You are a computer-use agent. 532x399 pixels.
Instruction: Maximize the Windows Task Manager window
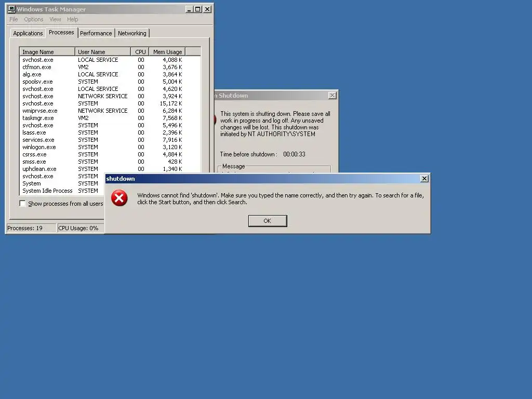(x=198, y=9)
